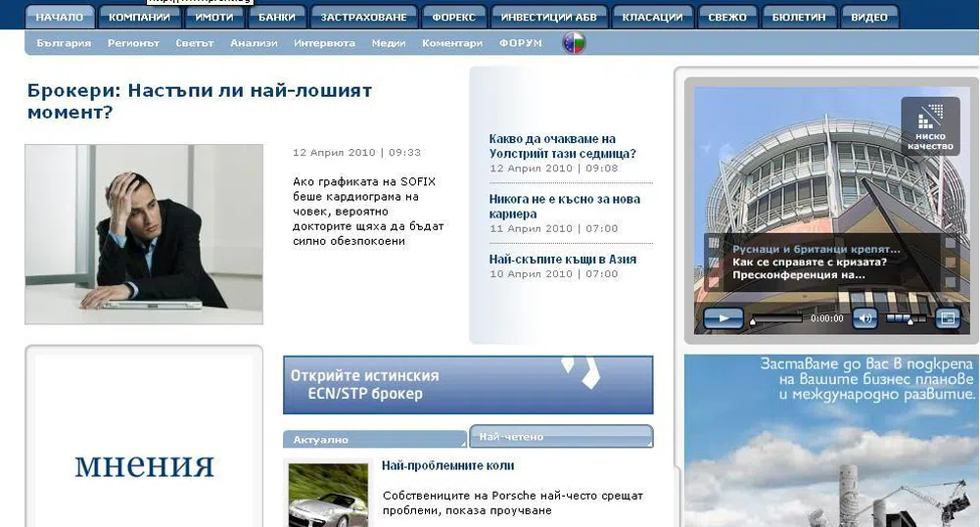Click the silver Porsche car thumbnail
The width and height of the screenshot is (980, 527).
tap(328, 495)
